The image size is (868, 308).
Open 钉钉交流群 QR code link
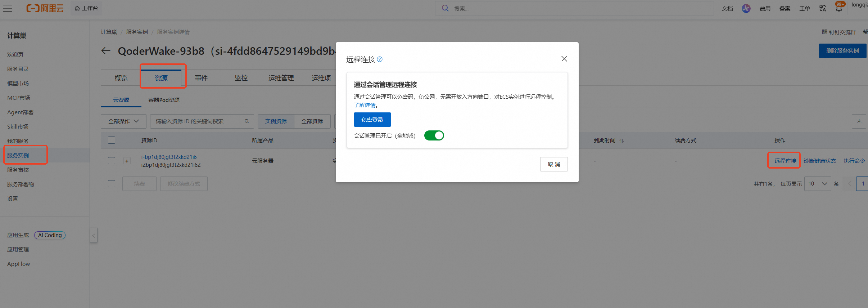tap(839, 32)
